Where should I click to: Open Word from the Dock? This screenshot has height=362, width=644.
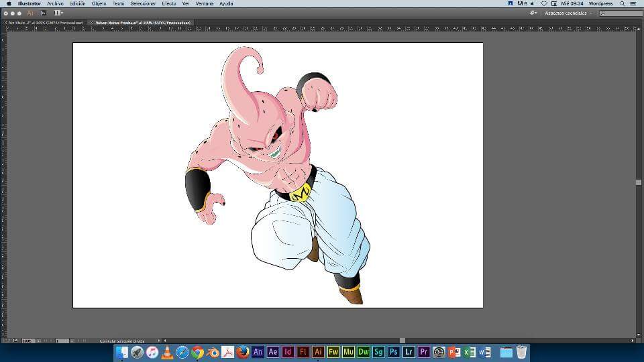coord(484,352)
